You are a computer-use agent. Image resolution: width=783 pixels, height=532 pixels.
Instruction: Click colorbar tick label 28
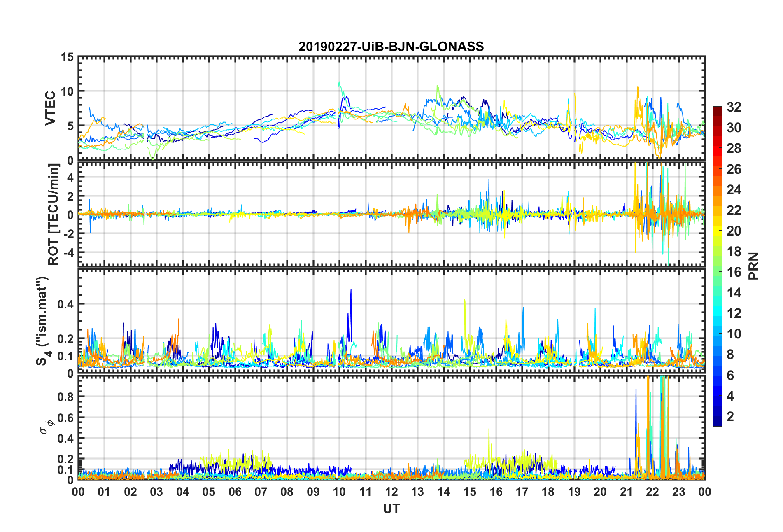(x=734, y=148)
